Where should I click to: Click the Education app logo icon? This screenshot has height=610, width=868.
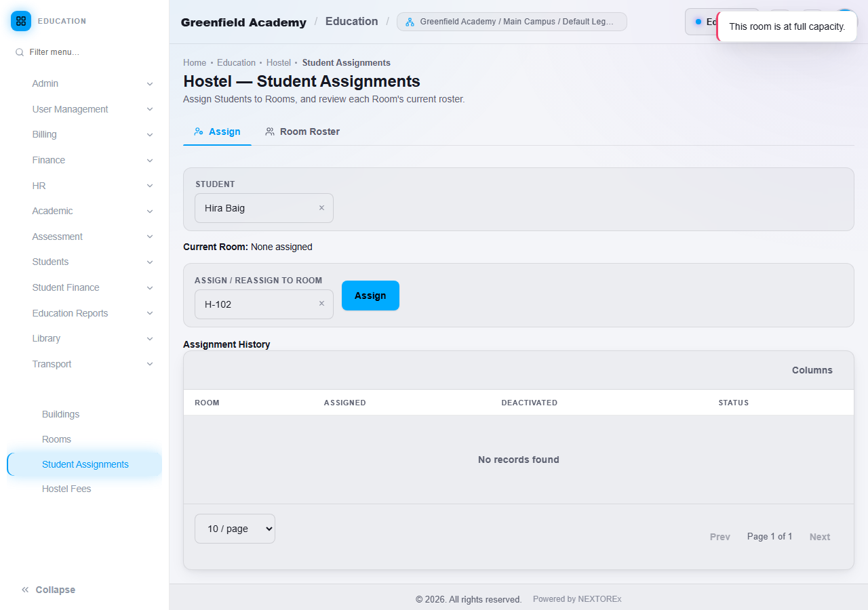(x=21, y=21)
